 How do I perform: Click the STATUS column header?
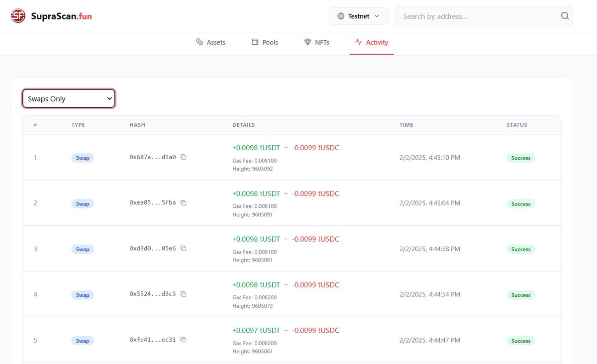point(517,125)
